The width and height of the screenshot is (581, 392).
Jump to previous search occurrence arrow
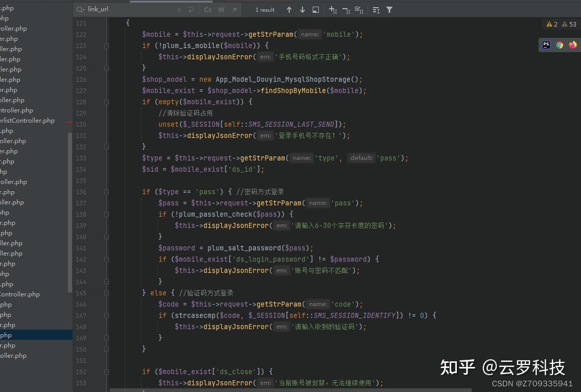coord(289,10)
